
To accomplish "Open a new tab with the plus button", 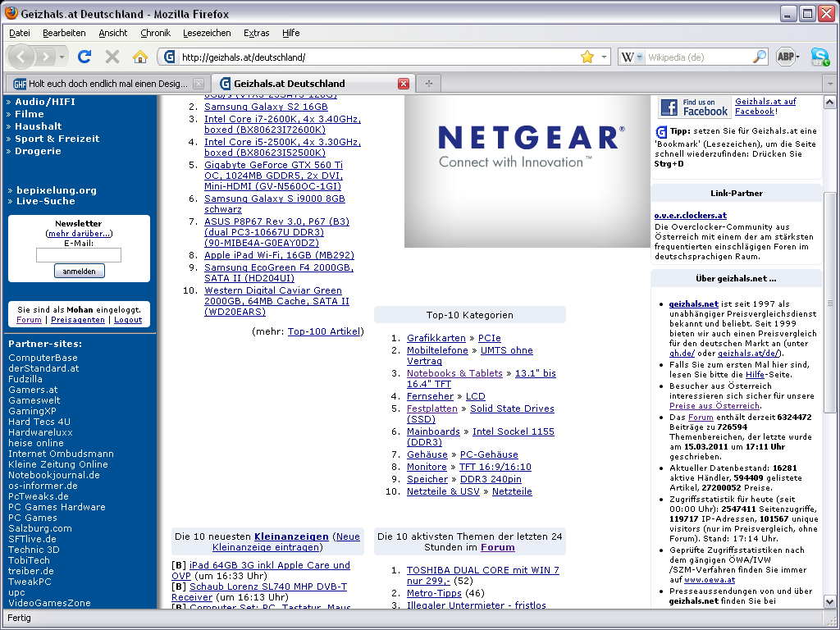I will pyautogui.click(x=428, y=84).
